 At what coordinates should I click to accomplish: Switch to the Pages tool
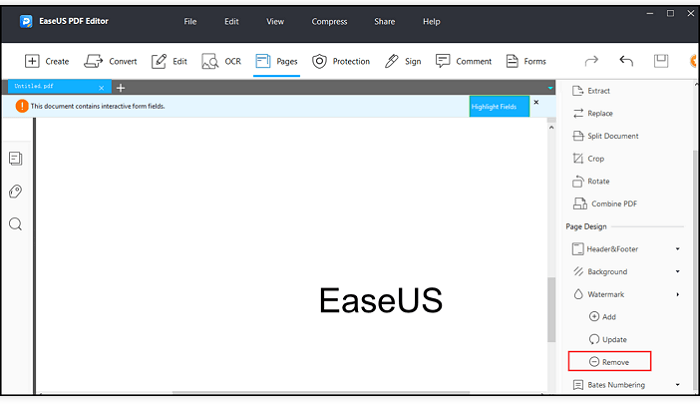(x=276, y=61)
